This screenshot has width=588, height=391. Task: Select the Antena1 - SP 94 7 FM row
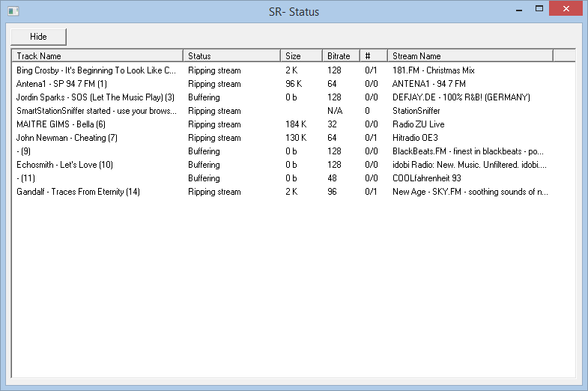pyautogui.click(x=294, y=84)
